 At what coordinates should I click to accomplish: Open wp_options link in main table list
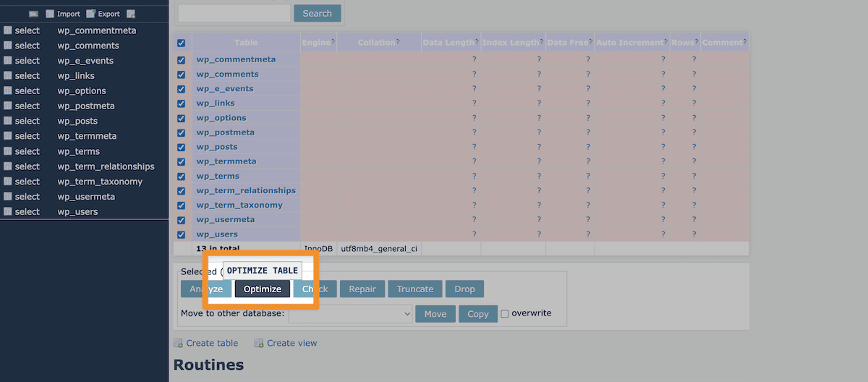(x=221, y=118)
